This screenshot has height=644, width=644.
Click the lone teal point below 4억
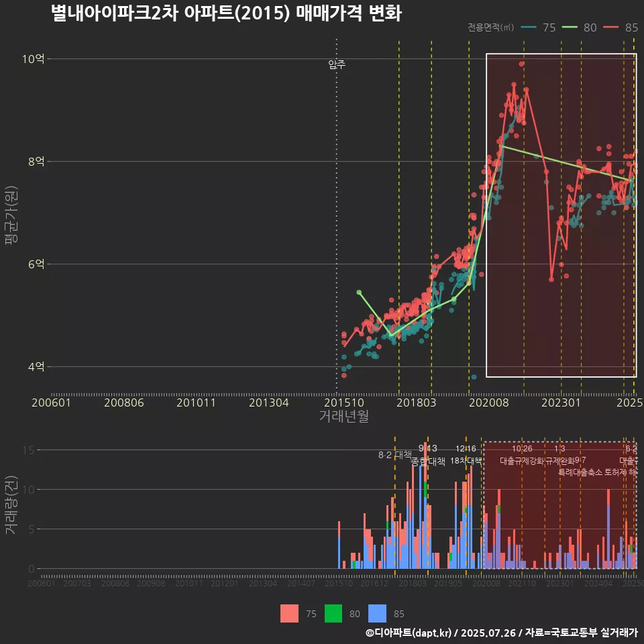[x=474, y=376]
